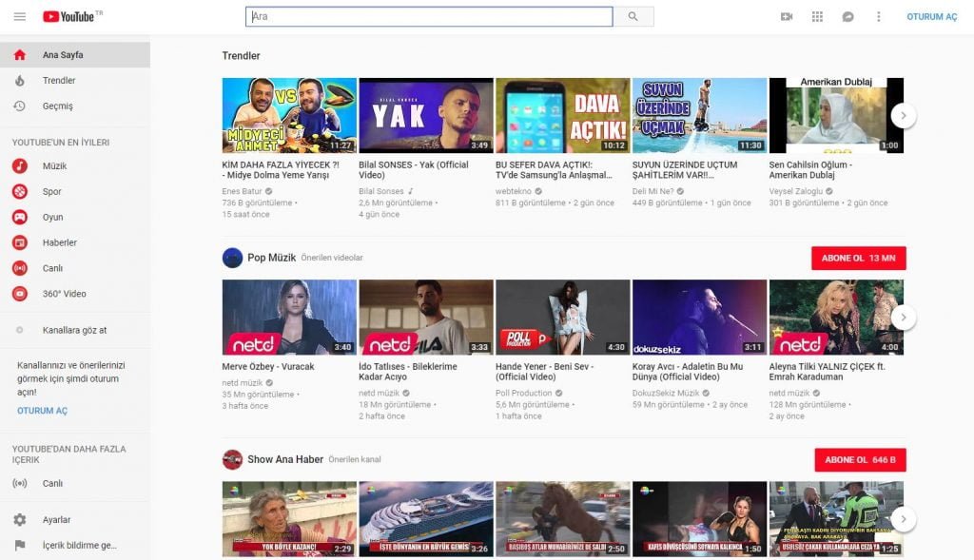Image resolution: width=974 pixels, height=560 pixels.
Task: Show more Pop Müzik videos arrow
Action: 904,318
